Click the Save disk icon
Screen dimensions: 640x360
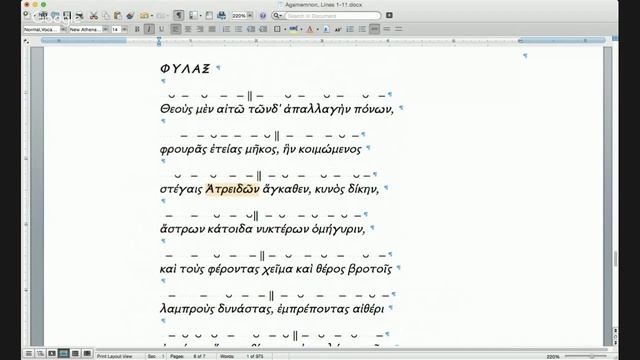click(67, 16)
